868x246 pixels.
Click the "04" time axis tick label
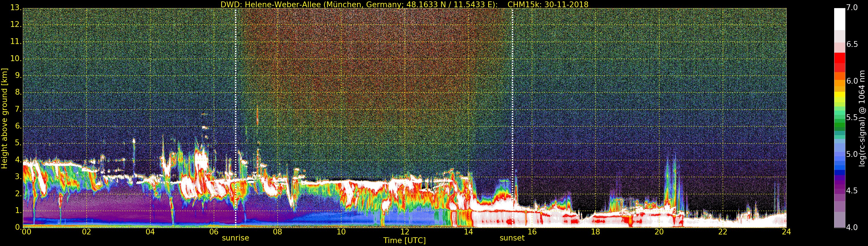click(150, 232)
